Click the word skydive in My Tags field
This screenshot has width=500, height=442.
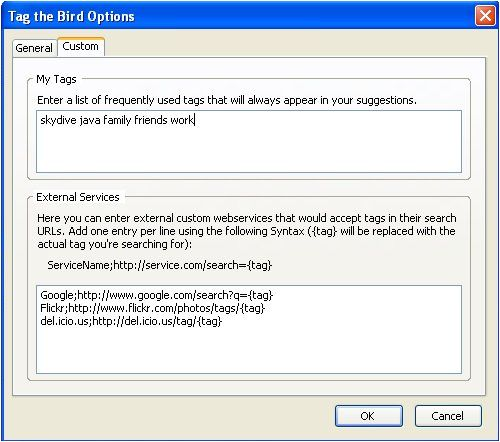[x=58, y=120]
